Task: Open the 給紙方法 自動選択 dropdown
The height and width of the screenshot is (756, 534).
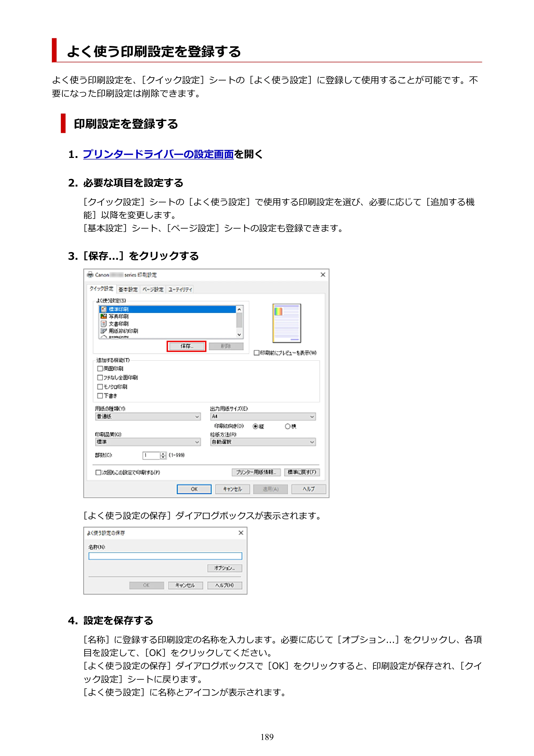Action: 263,442
